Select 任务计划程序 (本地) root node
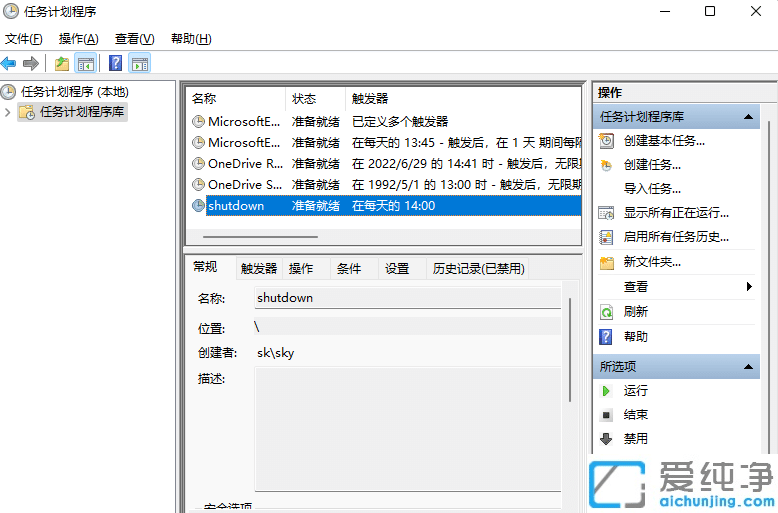Viewport: 778px width, 513px height. pyautogui.click(x=74, y=91)
